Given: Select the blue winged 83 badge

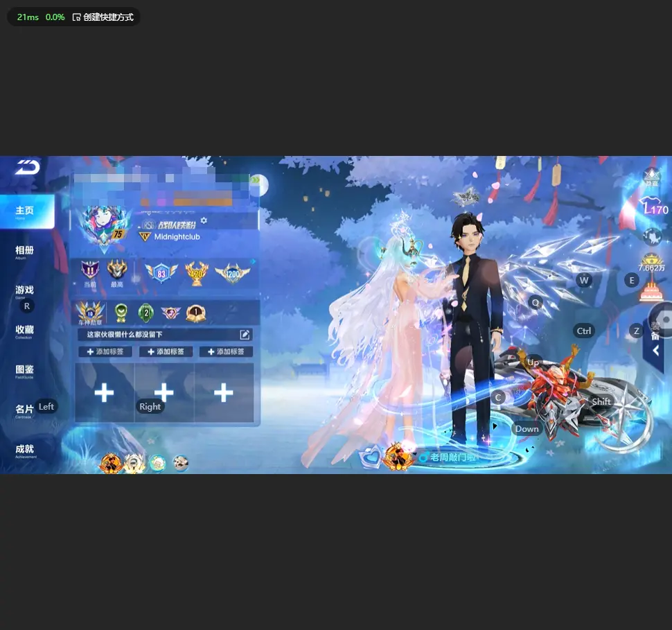Looking at the screenshot, I should pyautogui.click(x=161, y=273).
